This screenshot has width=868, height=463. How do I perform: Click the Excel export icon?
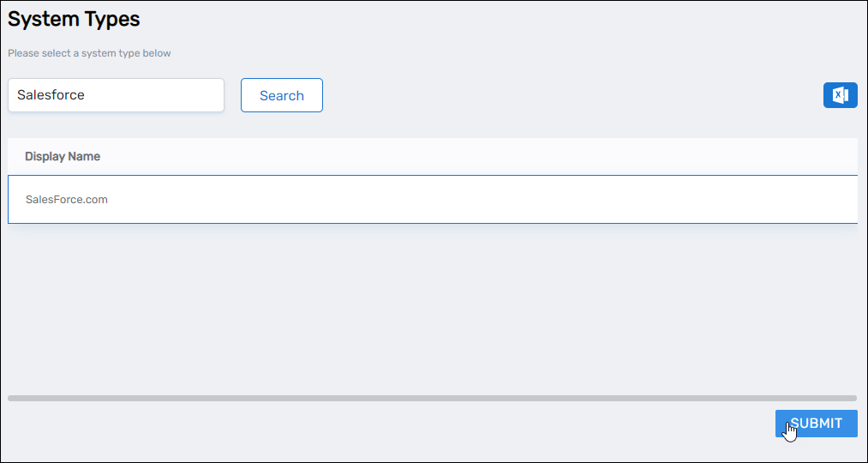(x=840, y=95)
